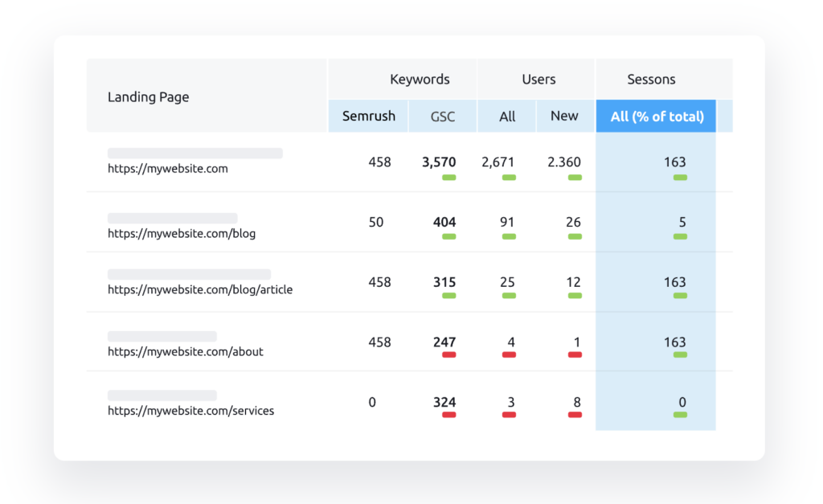Click red indicator under GSC value 247
Screen dimensions: 823x504
click(448, 354)
